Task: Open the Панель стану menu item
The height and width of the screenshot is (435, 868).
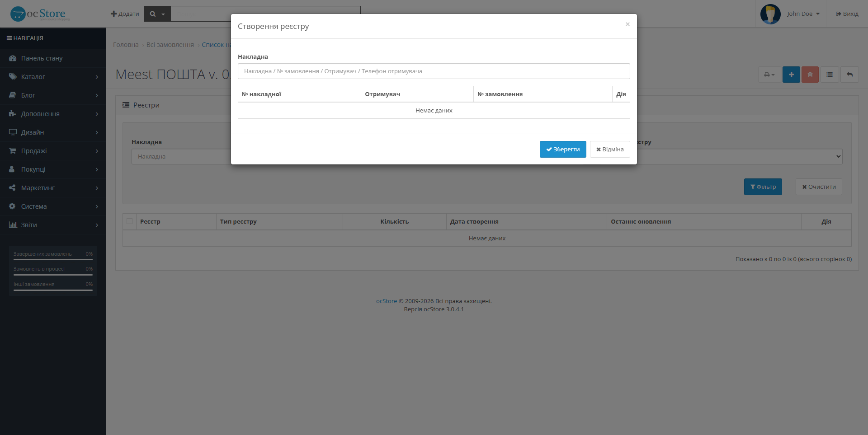Action: (x=53, y=58)
